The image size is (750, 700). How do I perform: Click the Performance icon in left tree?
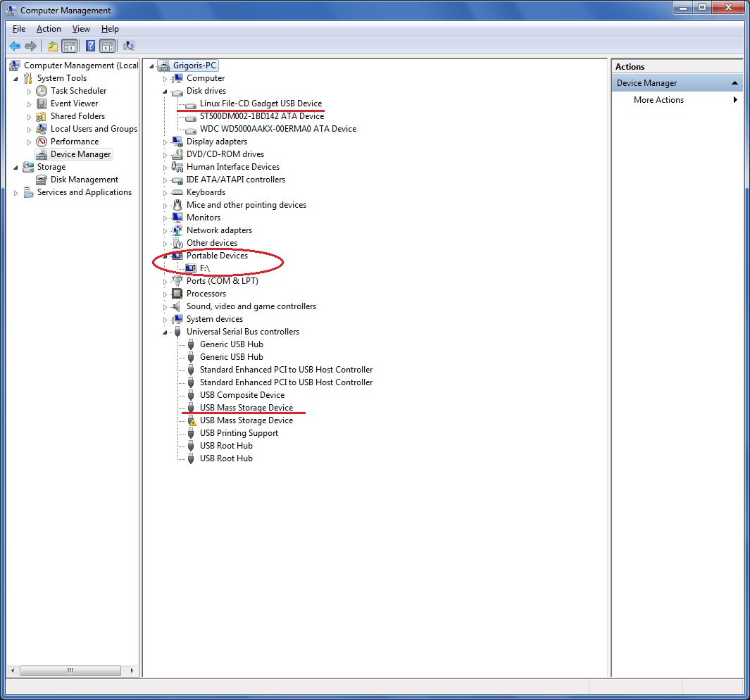click(42, 142)
